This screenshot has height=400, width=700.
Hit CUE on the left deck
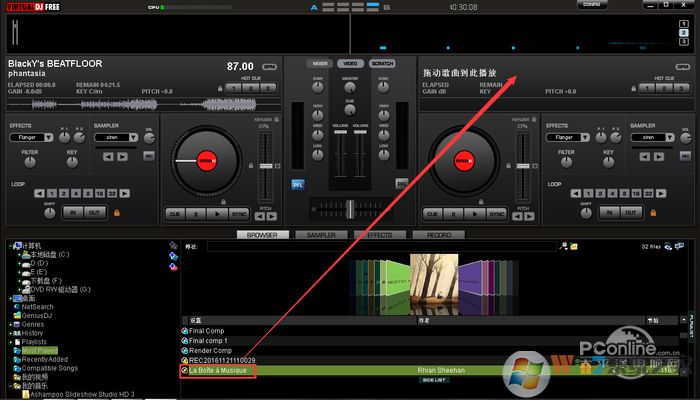175,214
